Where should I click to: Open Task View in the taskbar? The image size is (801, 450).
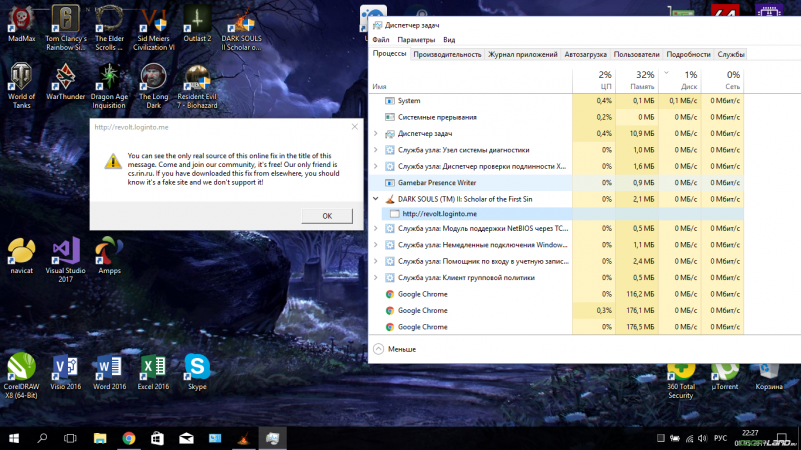[x=70, y=438]
